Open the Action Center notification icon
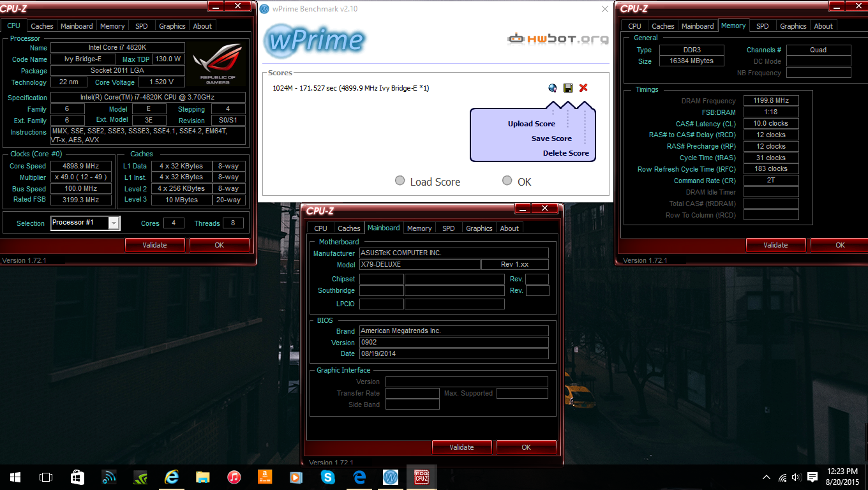The image size is (868, 490). (812, 477)
